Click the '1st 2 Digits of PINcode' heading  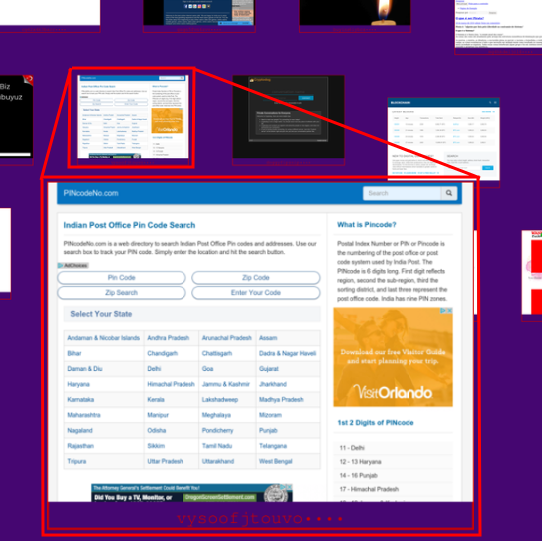click(375, 422)
